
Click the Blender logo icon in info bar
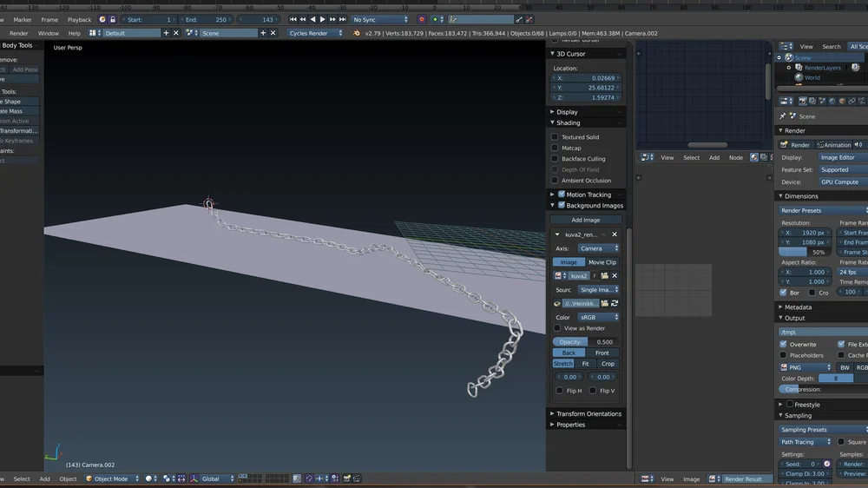pos(357,33)
